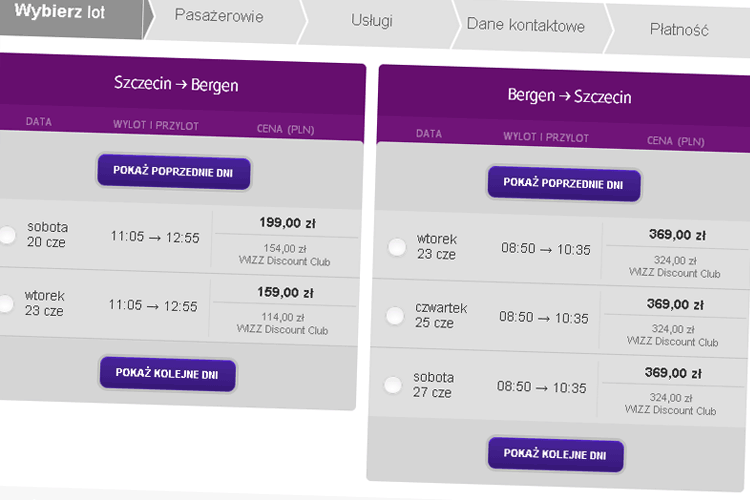This screenshot has width=750, height=500.
Task: Click the 154,00 zł WIZZ Discount Club price
Action: (285, 255)
